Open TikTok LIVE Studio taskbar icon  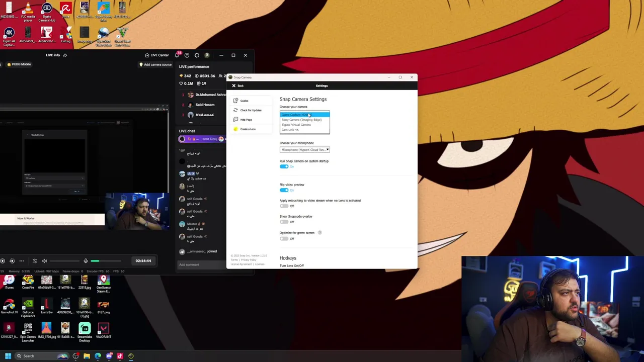(x=120, y=356)
